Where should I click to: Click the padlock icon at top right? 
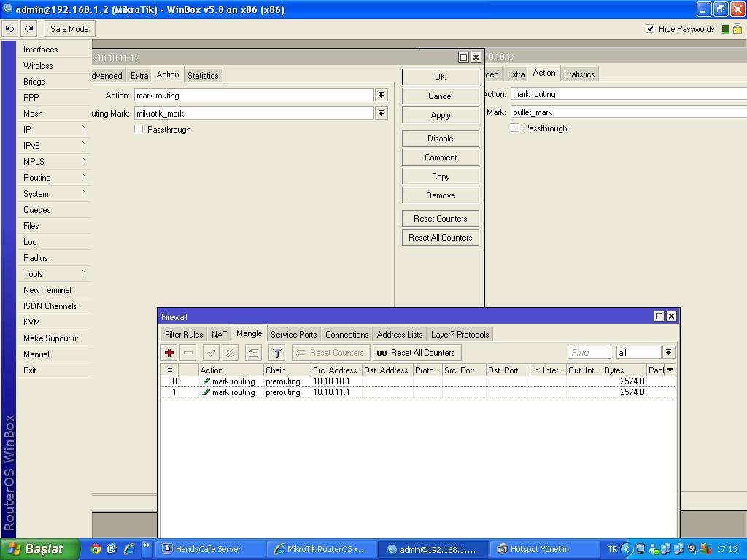737,29
